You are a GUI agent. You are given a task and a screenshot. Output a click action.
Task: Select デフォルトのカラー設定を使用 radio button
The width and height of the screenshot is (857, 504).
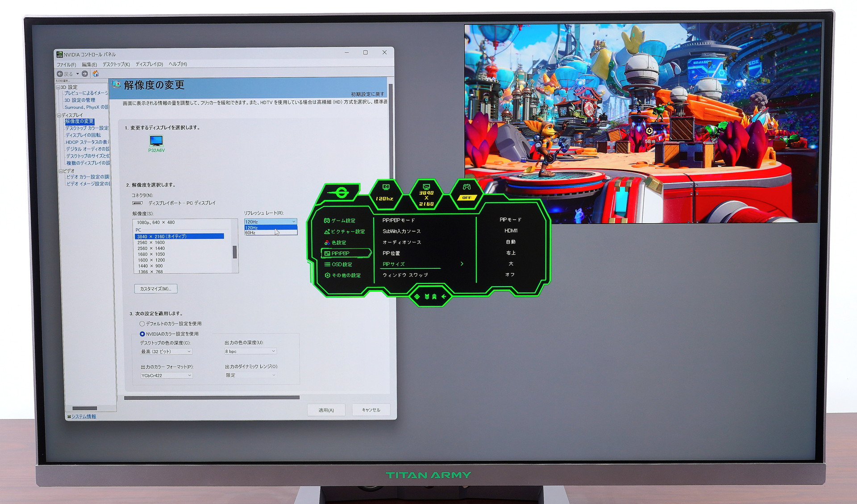tap(142, 324)
